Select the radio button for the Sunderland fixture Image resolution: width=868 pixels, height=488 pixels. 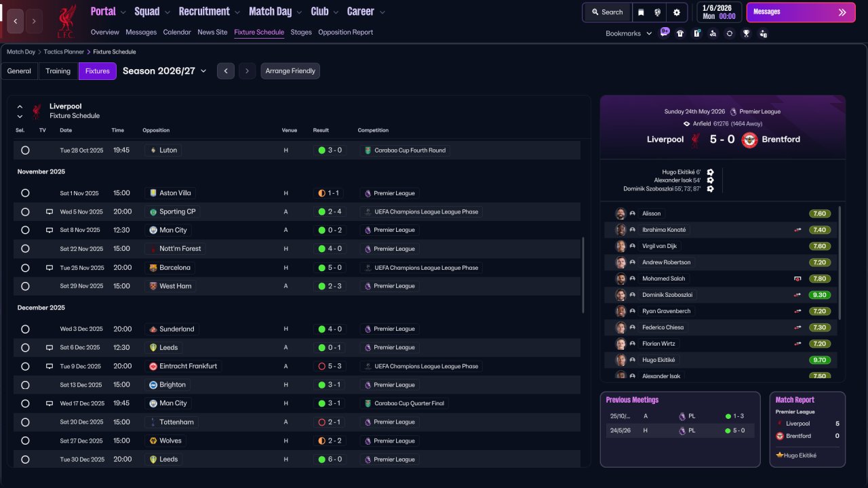tap(25, 329)
